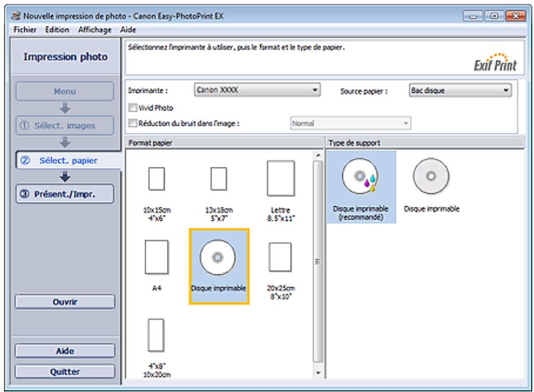The width and height of the screenshot is (534, 392).
Task: Click the paper format scrollbar up arrow
Action: [318, 155]
